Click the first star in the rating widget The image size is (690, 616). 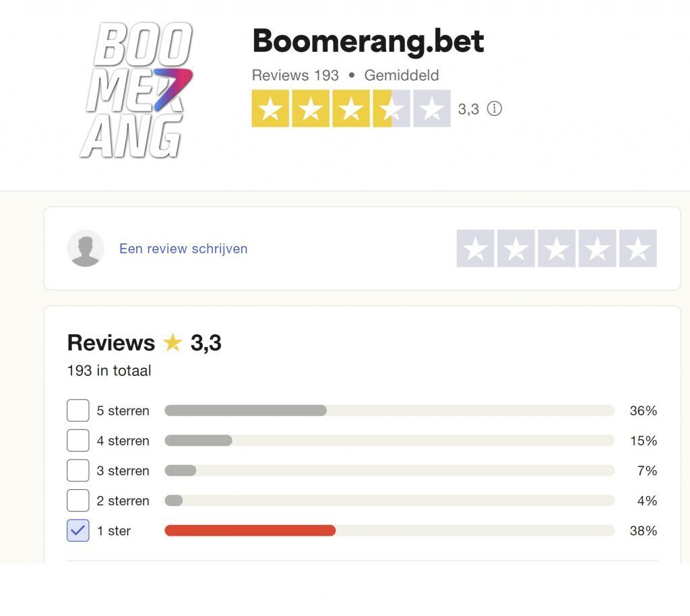475,248
